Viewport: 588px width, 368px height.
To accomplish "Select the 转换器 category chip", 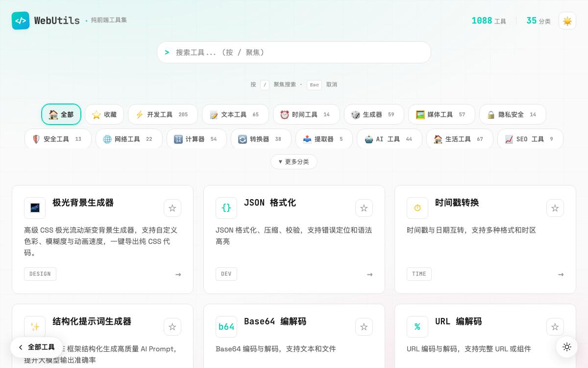I will tap(261, 139).
